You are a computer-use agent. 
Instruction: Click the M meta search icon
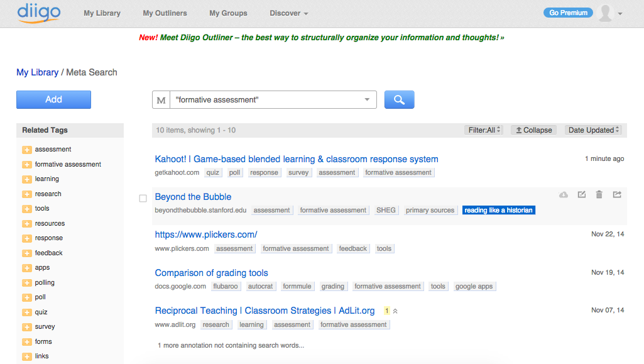(161, 100)
